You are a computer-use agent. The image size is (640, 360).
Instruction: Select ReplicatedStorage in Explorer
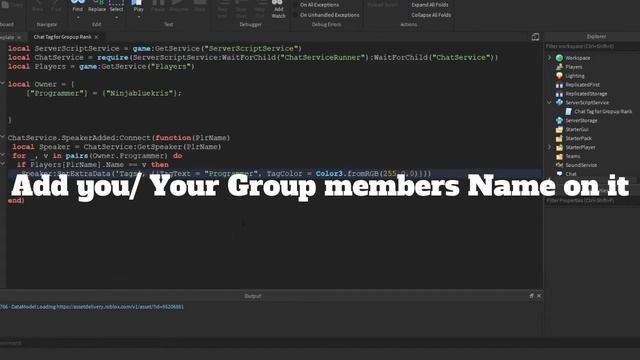pyautogui.click(x=586, y=94)
